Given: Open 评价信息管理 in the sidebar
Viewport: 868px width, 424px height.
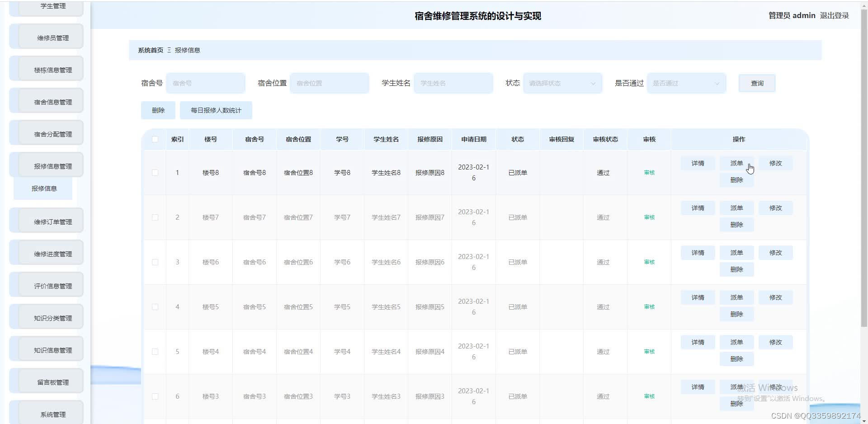Looking at the screenshot, I should coord(46,285).
